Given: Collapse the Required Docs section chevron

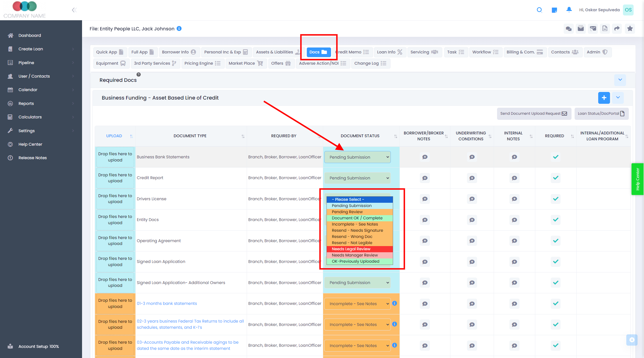Looking at the screenshot, I should pos(620,80).
